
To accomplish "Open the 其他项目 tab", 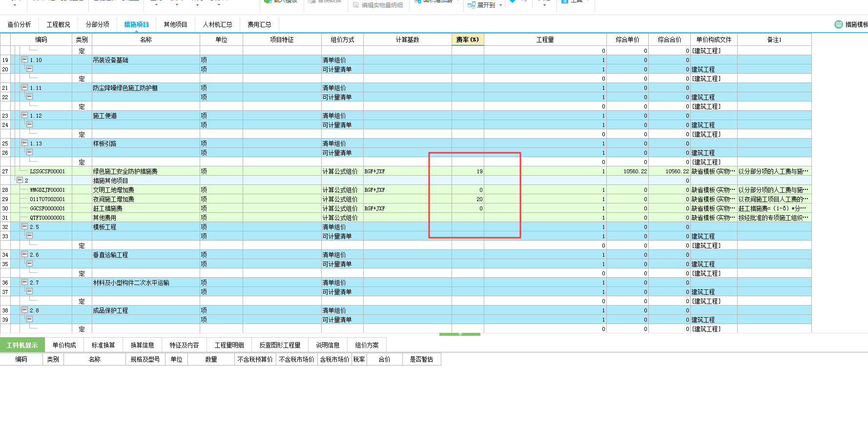I will [175, 24].
